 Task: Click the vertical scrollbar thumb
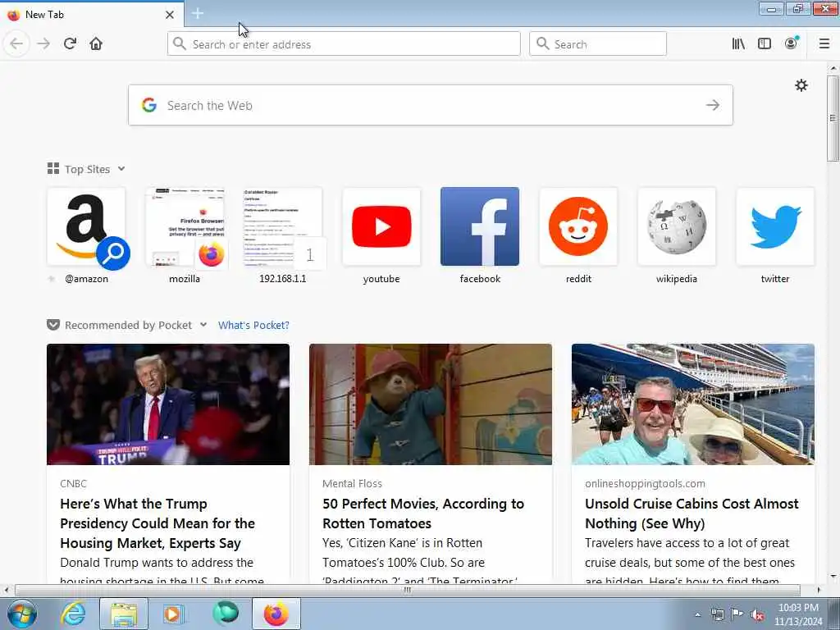click(833, 118)
